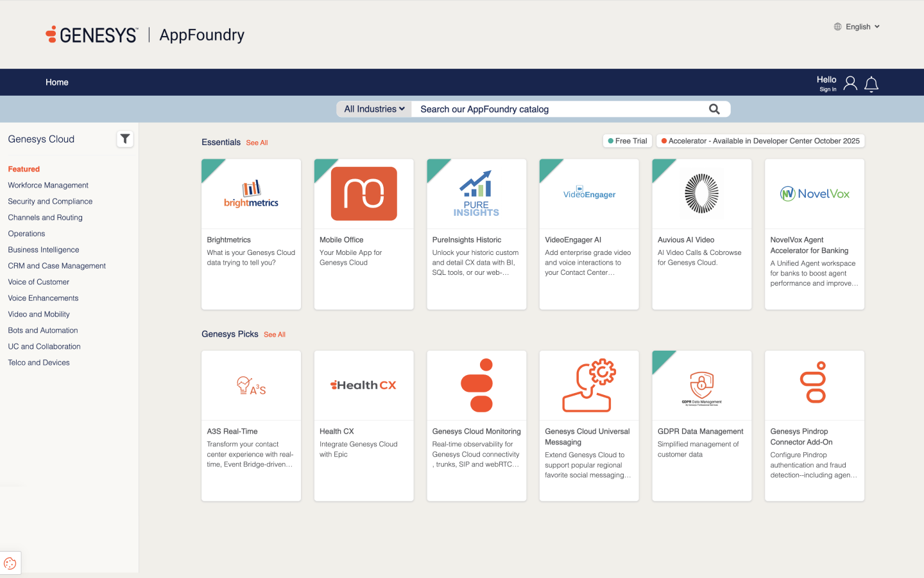Click the notification bell icon
The image size is (924, 578).
click(871, 84)
